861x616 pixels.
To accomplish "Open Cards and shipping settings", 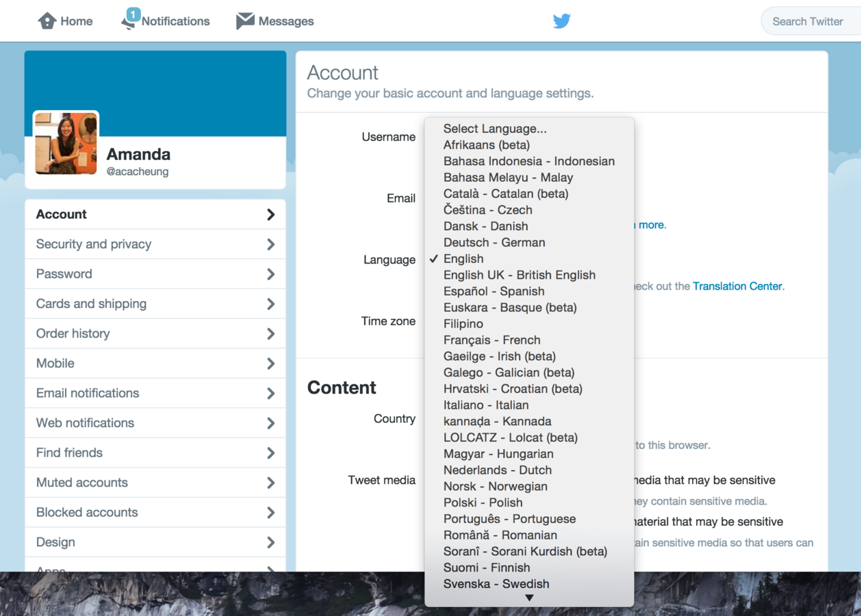I will coord(155,304).
